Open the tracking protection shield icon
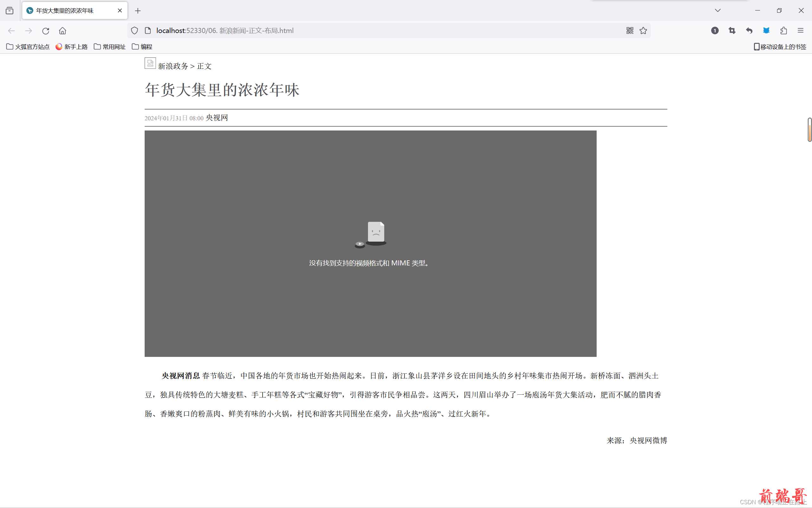 [x=134, y=30]
